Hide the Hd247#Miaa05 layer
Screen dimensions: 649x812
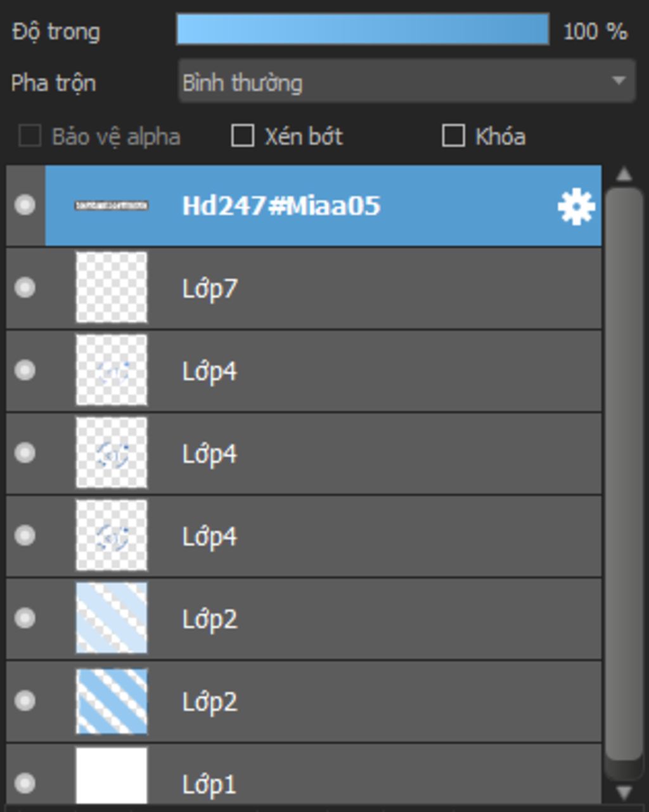[x=25, y=205]
